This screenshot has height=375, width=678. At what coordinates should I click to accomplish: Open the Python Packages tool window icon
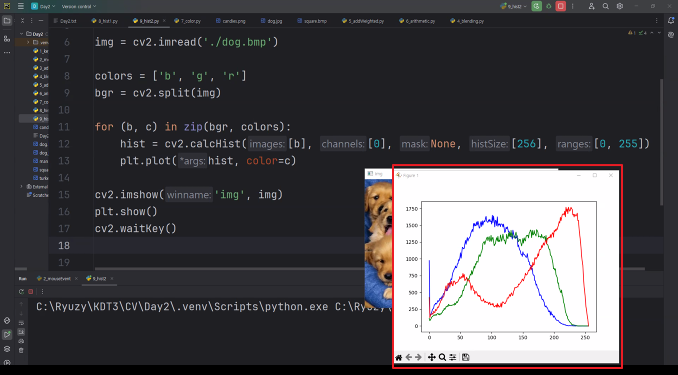[x=7, y=321]
